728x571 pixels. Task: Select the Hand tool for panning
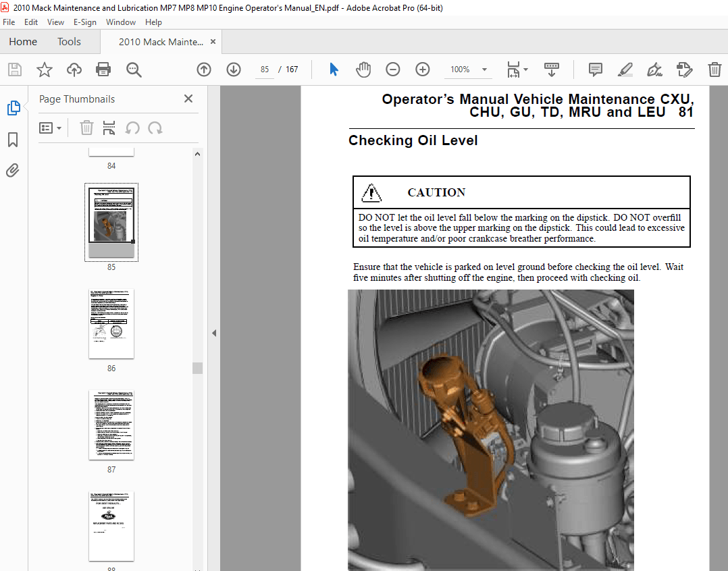point(363,69)
